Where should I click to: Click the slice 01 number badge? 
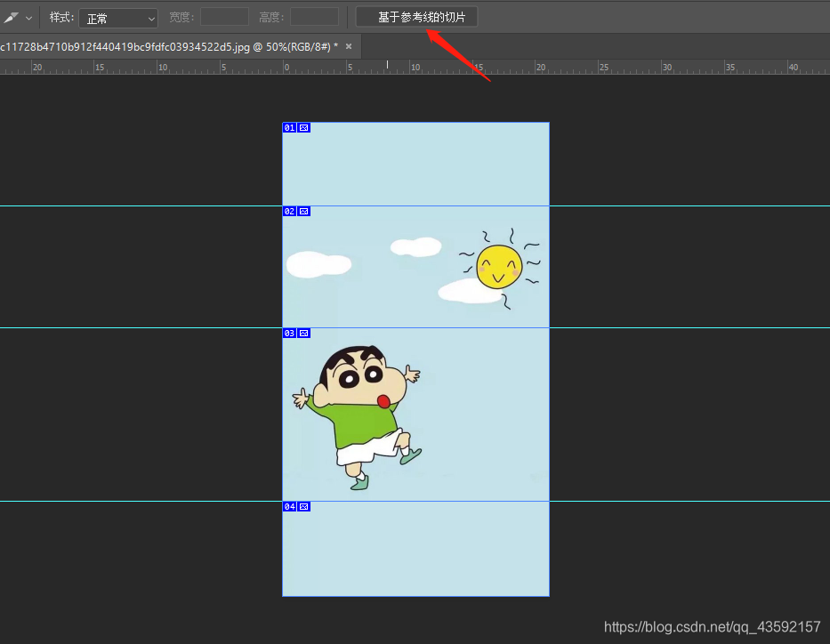(x=289, y=127)
